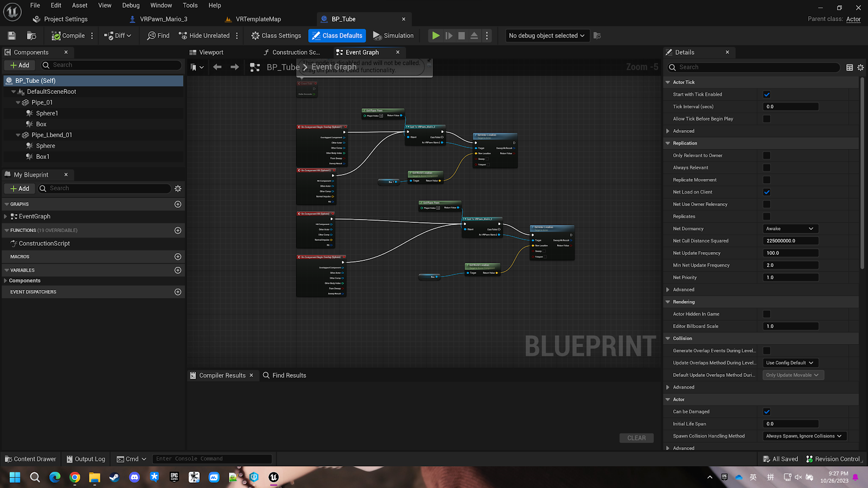868x488 pixels.
Task: Enable the Replicates checkbox
Action: coord(767,216)
